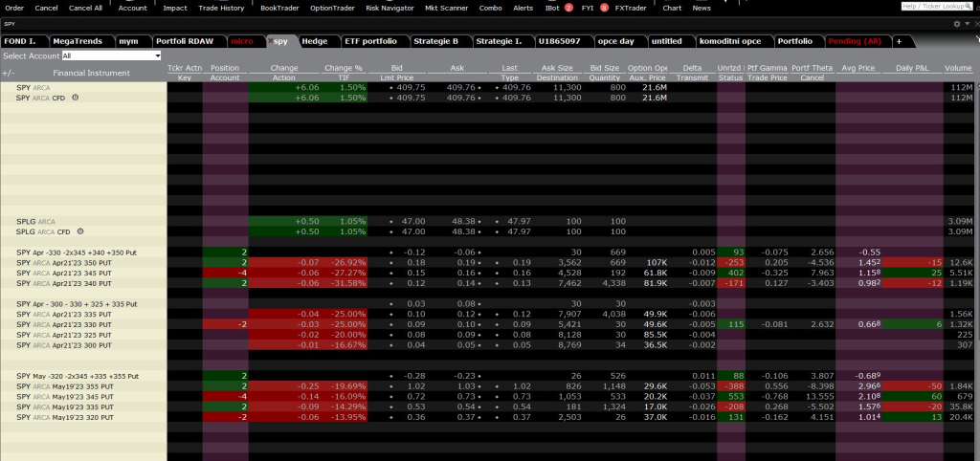Open FYI notifications

tap(588, 8)
